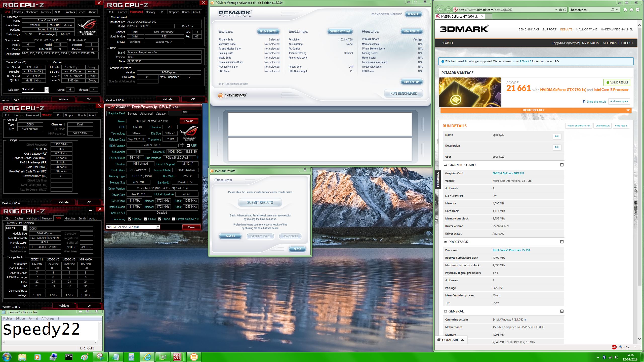Launch Windows Media Player from taskbar
Image resolution: width=644 pixels, height=362 pixels.
coord(37,357)
